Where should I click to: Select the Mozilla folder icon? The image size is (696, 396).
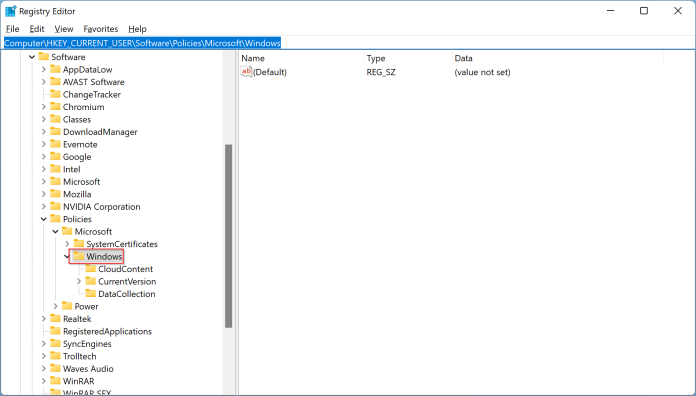point(55,194)
